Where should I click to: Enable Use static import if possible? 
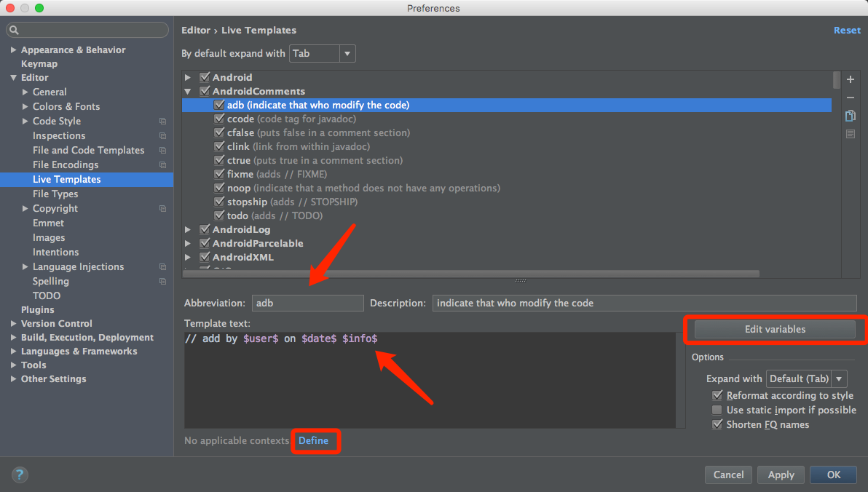[x=717, y=410]
